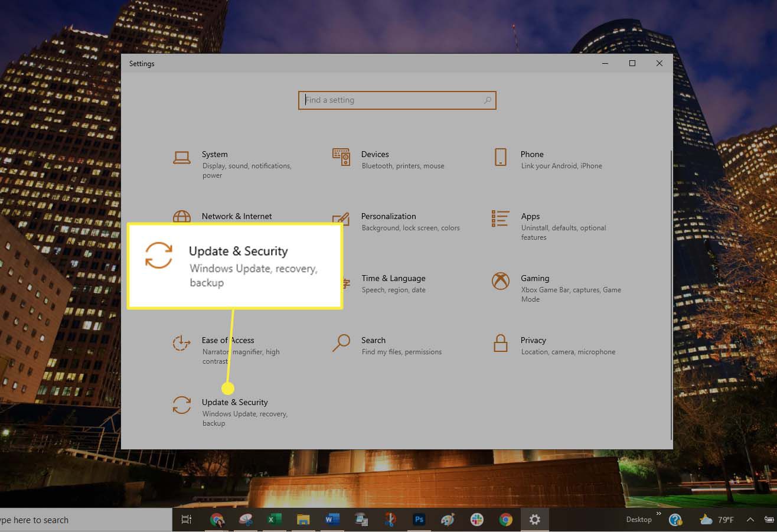Click 'Uninstall, defaults, optional features' text
The image size is (777, 532).
(564, 233)
